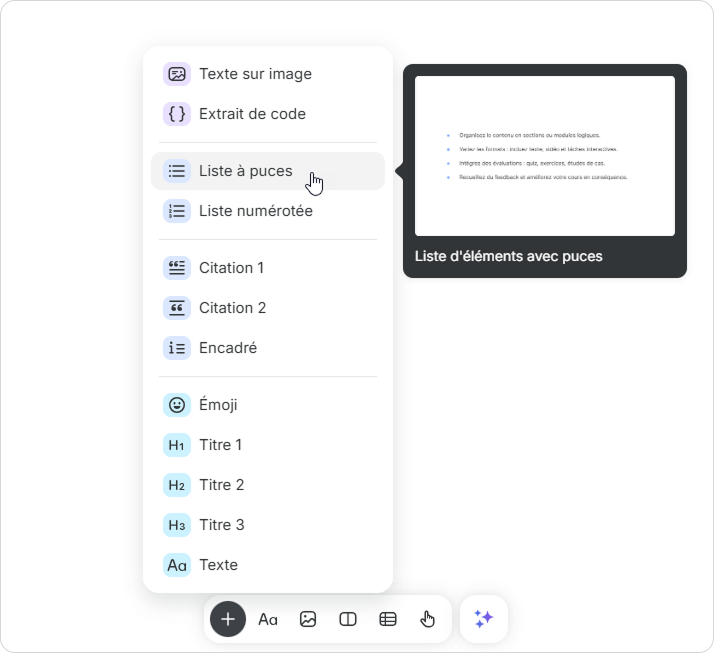Select the Aa text tool in toolbar

coord(268,619)
